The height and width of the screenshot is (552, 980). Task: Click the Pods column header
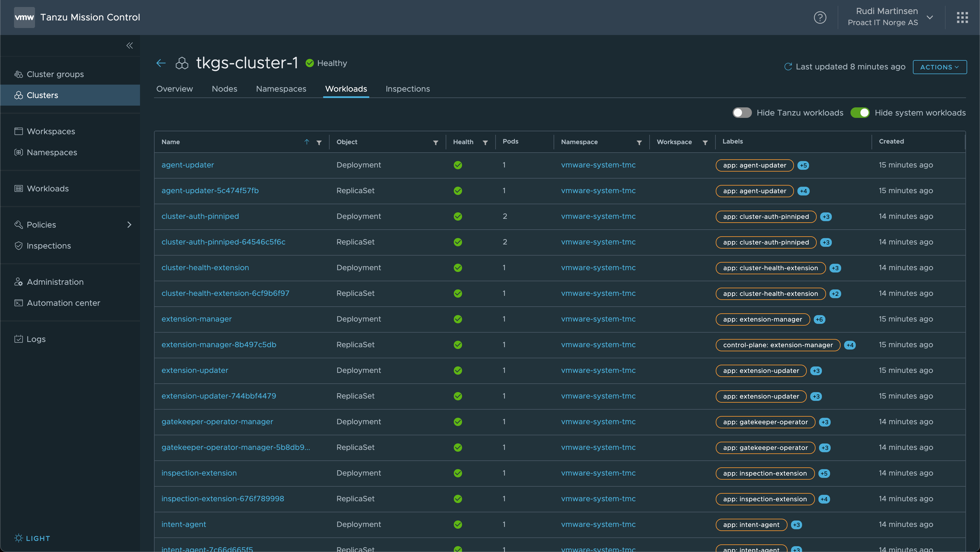[x=510, y=142]
